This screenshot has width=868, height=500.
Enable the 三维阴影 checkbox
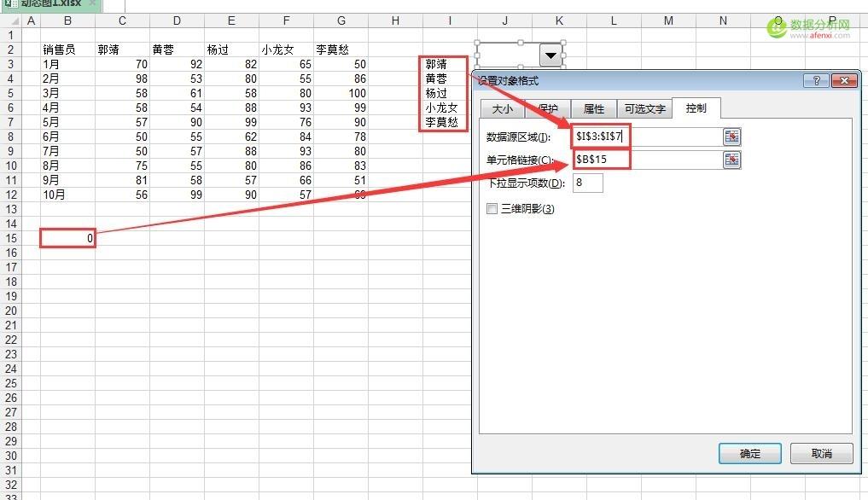492,208
